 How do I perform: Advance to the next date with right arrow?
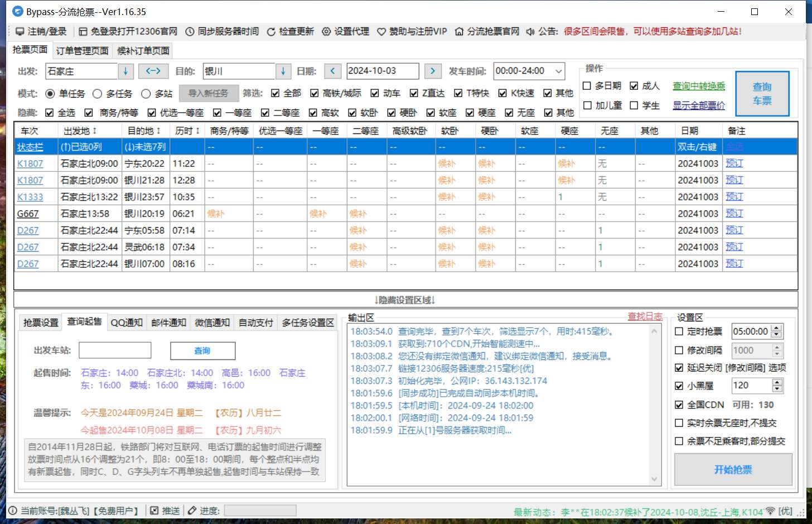pyautogui.click(x=433, y=71)
